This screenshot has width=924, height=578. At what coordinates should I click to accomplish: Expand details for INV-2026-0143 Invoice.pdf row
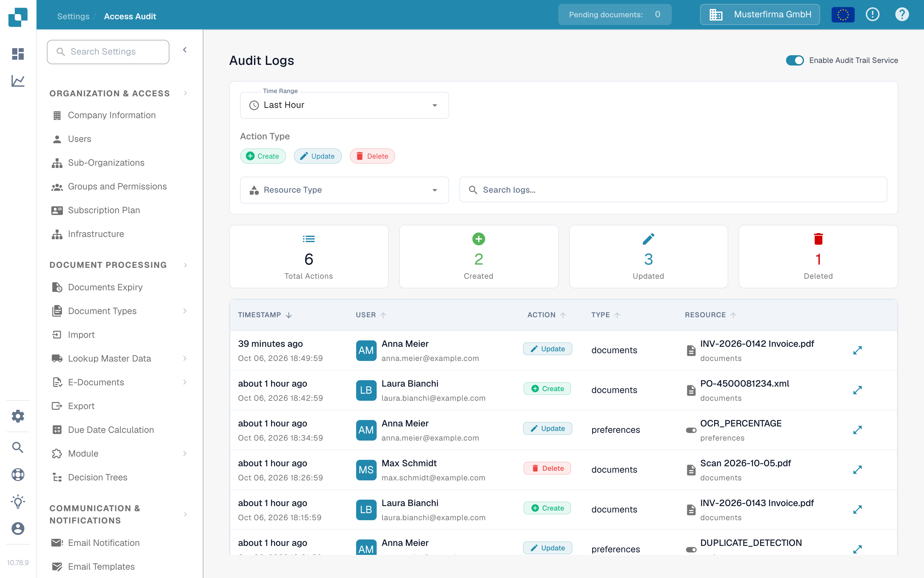pyautogui.click(x=858, y=509)
